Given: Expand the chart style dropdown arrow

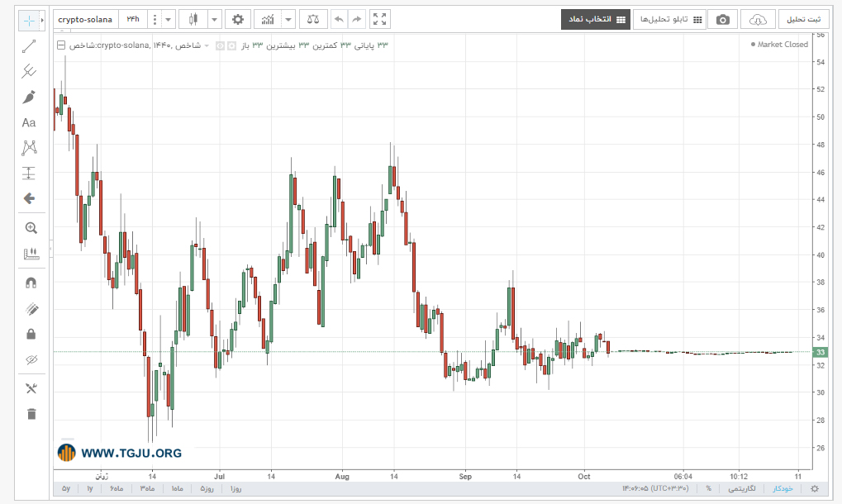Looking at the screenshot, I should click(214, 20).
